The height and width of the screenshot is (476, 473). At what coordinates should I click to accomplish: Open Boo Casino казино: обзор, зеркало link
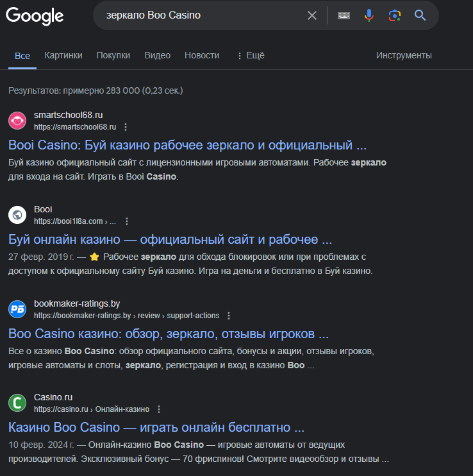coord(169,334)
